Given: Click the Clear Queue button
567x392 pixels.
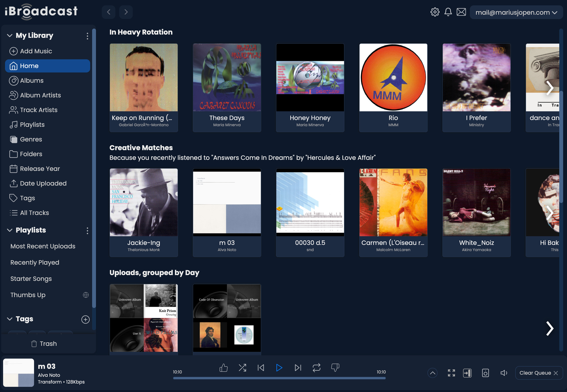Looking at the screenshot, I should [538, 373].
